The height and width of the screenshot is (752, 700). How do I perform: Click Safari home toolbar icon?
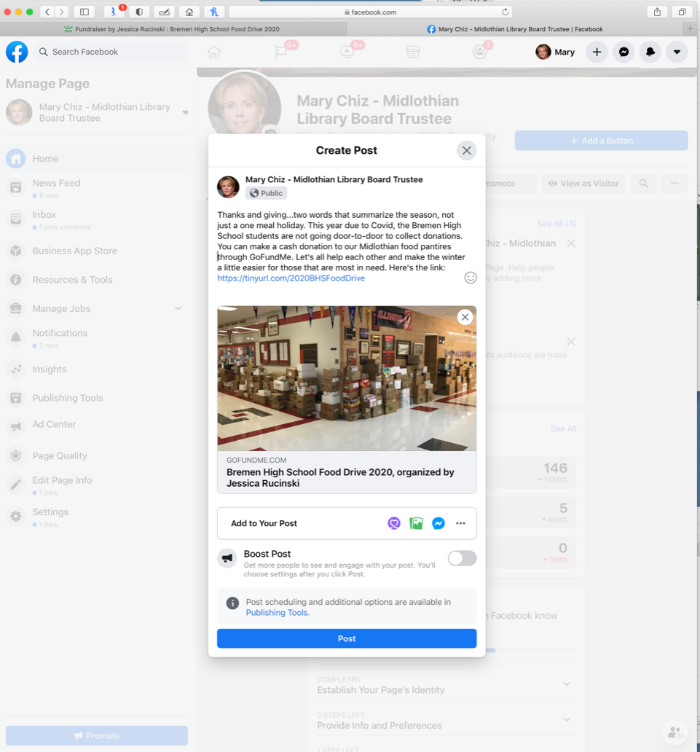(189, 12)
